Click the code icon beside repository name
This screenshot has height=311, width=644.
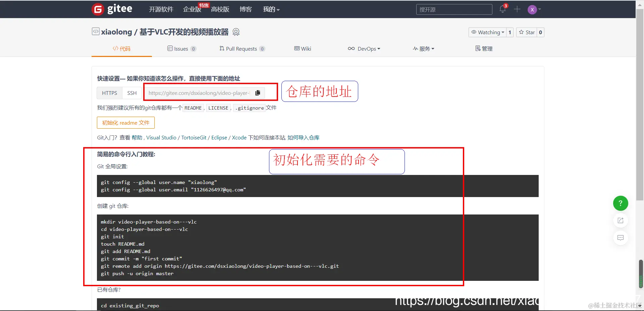pyautogui.click(x=96, y=32)
